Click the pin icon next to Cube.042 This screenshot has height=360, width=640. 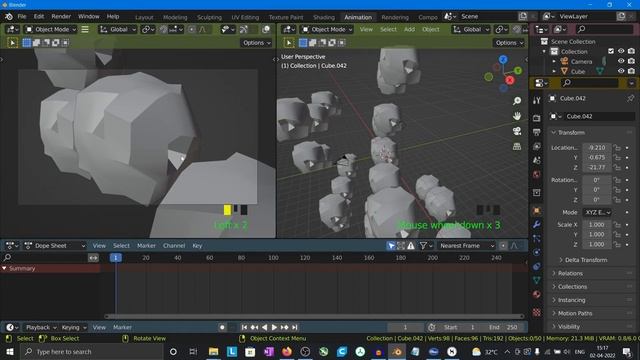click(x=630, y=98)
